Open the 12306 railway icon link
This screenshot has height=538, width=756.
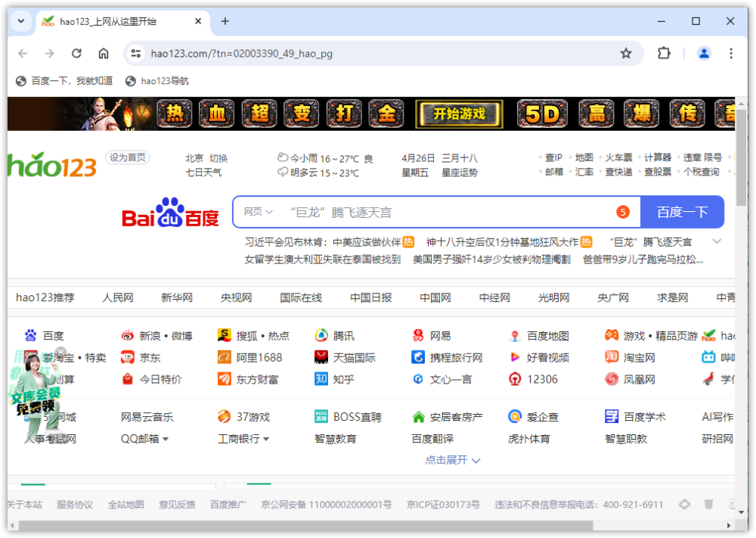[515, 379]
